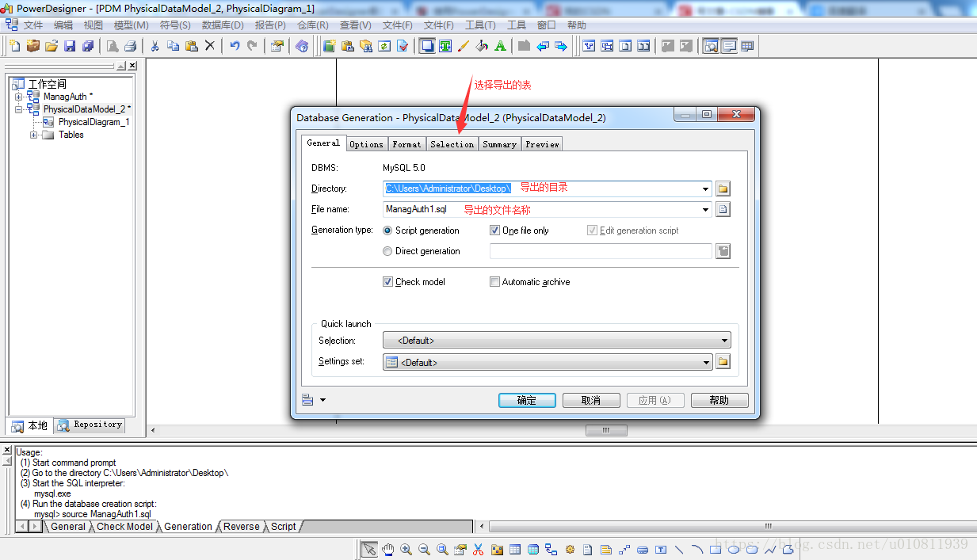Open the Reverse output tab

pyautogui.click(x=241, y=526)
